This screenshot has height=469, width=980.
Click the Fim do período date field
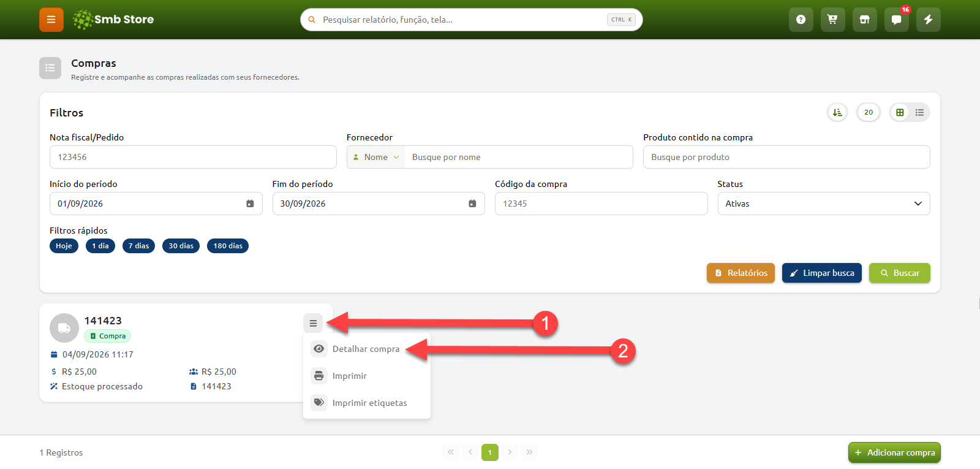[379, 204]
